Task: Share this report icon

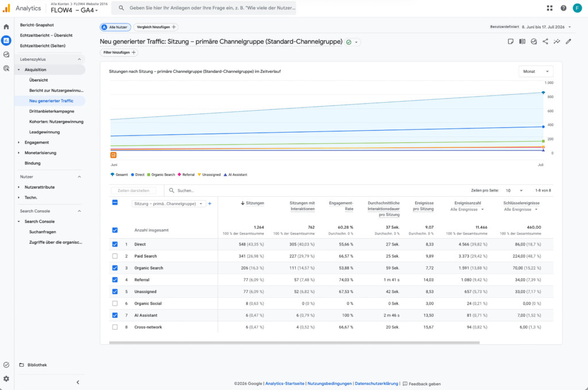Action: (546, 42)
